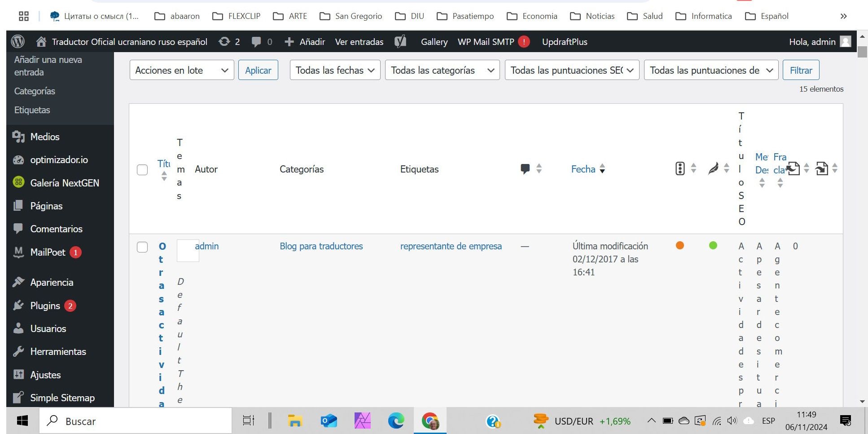Open Comentarios menu in sidebar
Image resolution: width=868 pixels, height=434 pixels.
click(x=57, y=229)
